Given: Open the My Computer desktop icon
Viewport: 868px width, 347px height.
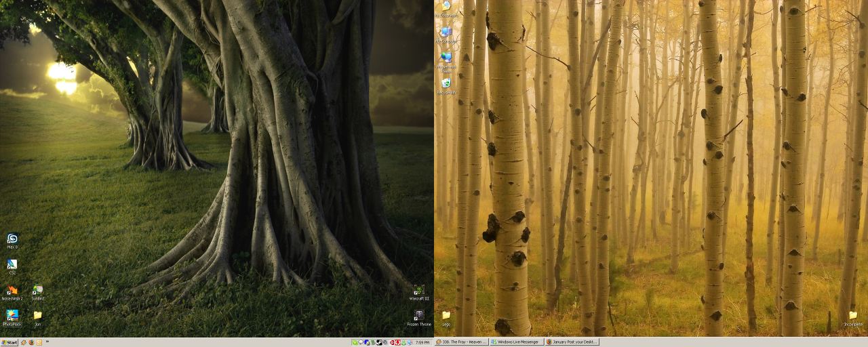Looking at the screenshot, I should (446, 34).
